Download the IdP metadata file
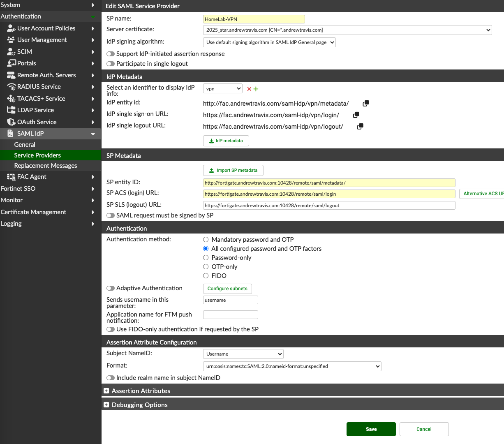504x444 pixels. click(x=226, y=140)
